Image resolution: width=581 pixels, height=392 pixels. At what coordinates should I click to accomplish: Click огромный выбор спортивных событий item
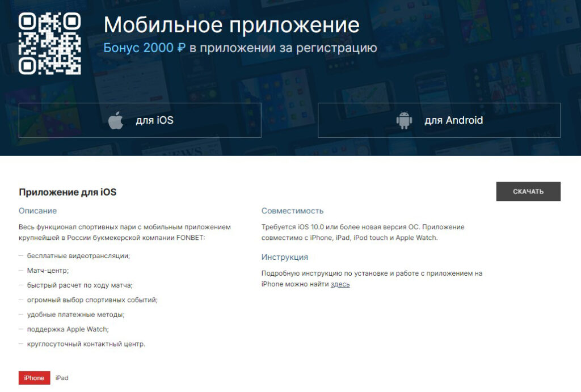(92, 300)
